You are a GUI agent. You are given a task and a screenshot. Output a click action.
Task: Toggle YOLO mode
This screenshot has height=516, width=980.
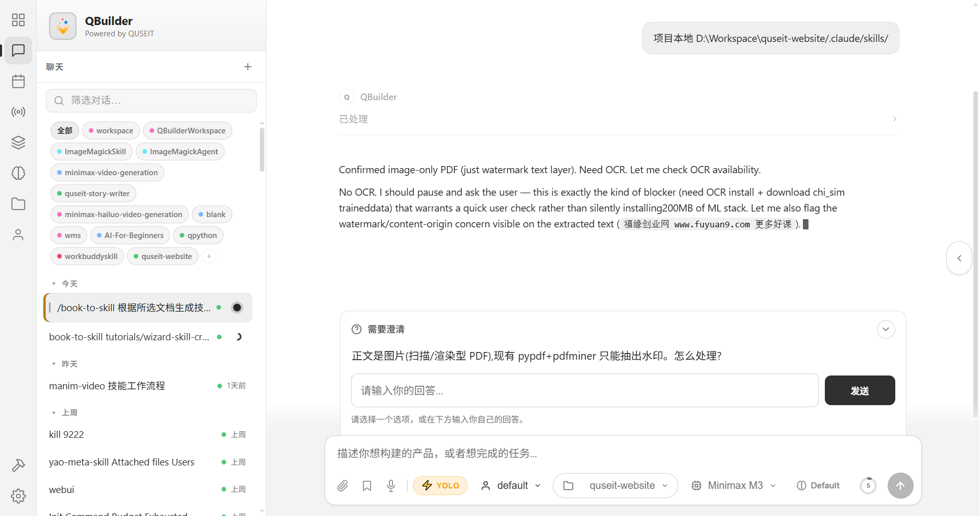pos(440,485)
